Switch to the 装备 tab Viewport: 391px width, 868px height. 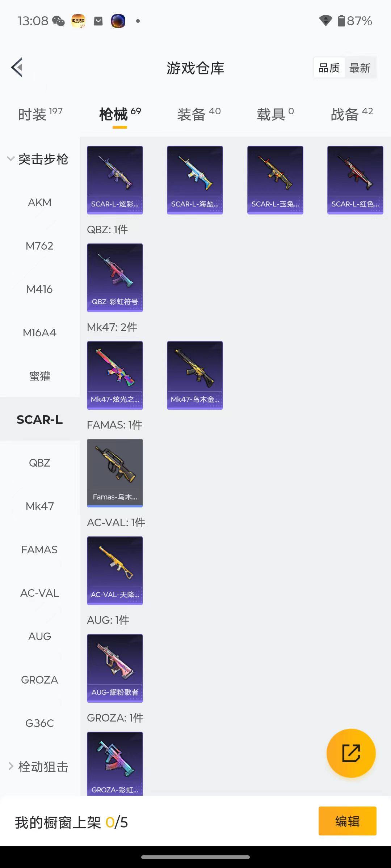click(199, 114)
